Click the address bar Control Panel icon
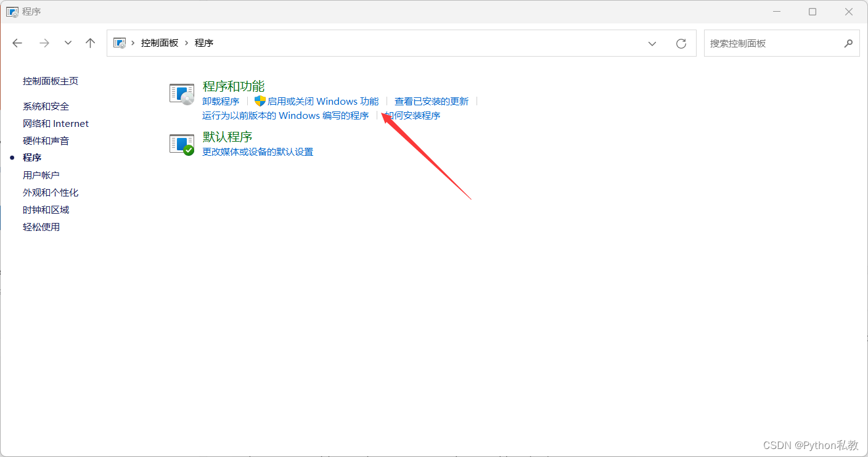The width and height of the screenshot is (868, 457). 120,43
